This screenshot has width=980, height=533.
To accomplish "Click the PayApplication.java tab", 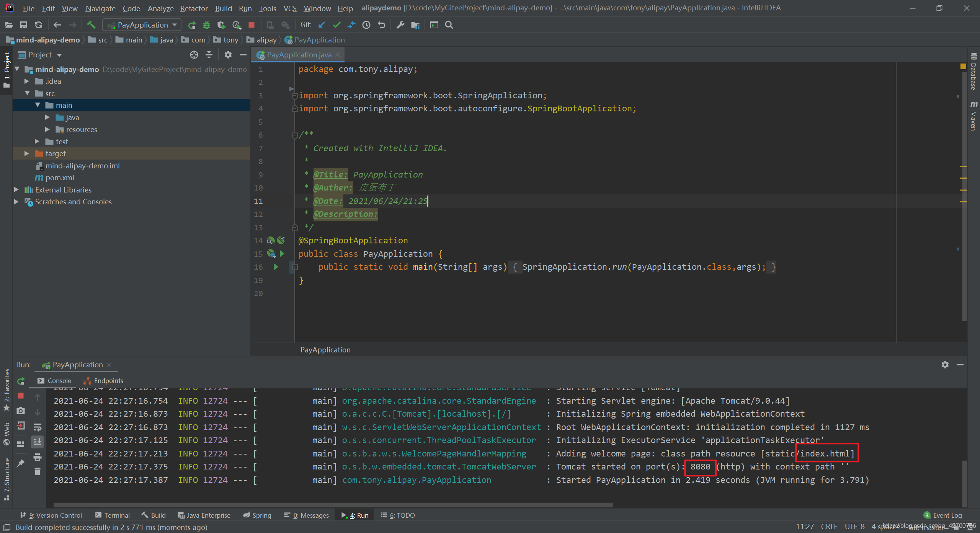I will pyautogui.click(x=298, y=54).
